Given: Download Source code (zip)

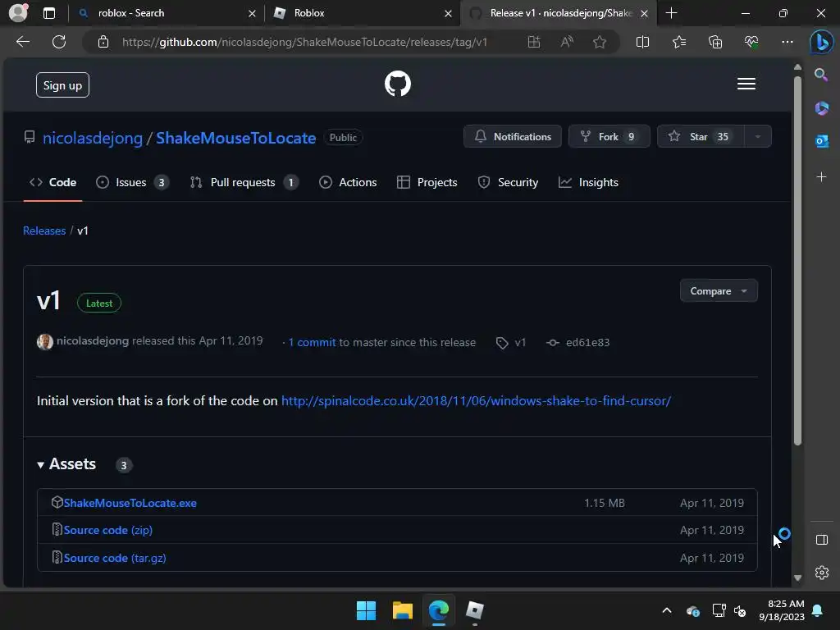Looking at the screenshot, I should [108, 530].
